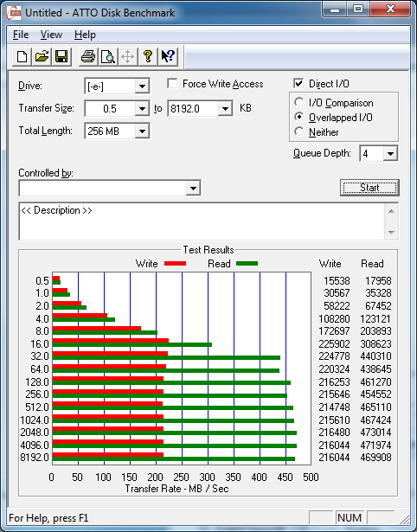
Task: Open the File menu
Action: [21, 35]
